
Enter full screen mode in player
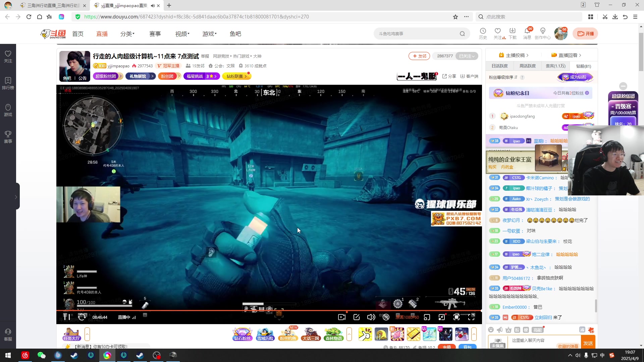coord(471,317)
